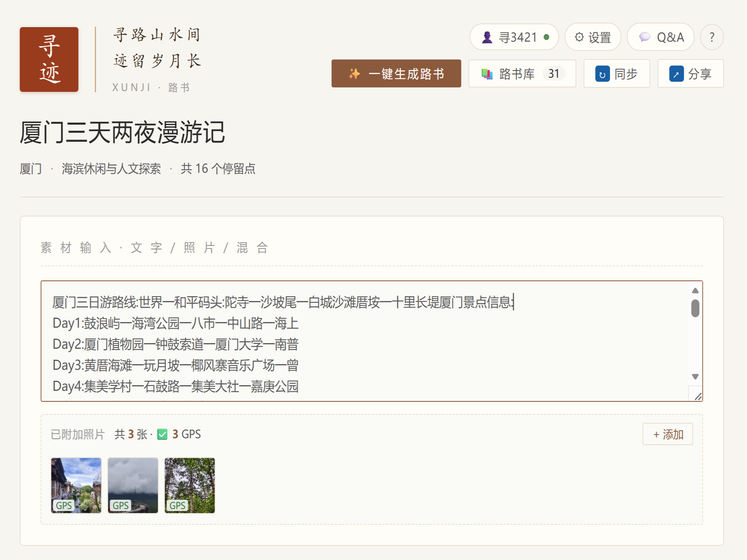Click the Day2 厦门植物园 line
This screenshot has height=560, width=747.
(x=176, y=344)
